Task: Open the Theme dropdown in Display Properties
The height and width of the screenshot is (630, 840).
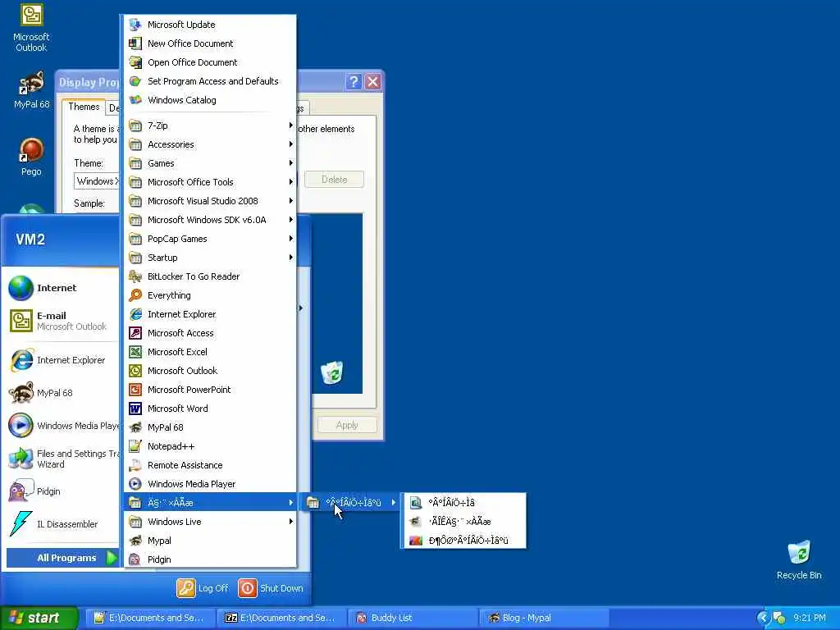Action: click(97, 181)
